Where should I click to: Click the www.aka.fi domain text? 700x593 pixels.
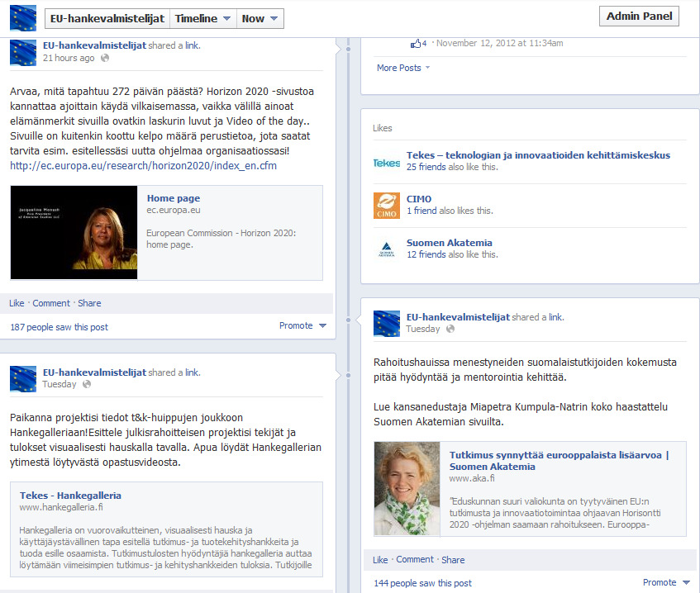472,478
